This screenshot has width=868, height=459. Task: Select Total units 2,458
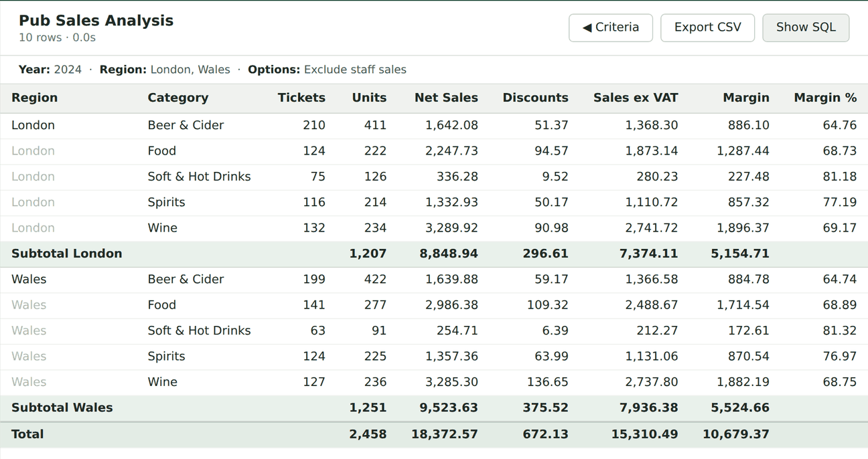click(368, 434)
